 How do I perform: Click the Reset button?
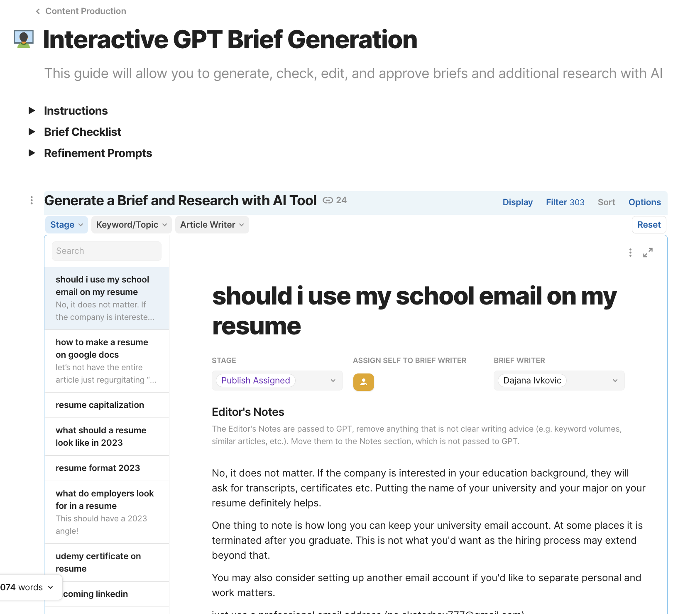(649, 225)
